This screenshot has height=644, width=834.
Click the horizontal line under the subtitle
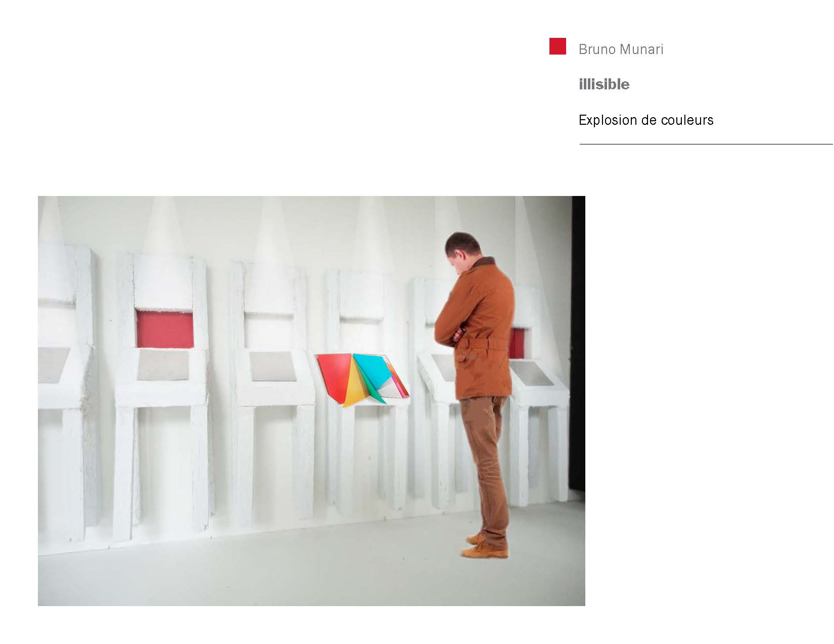(x=706, y=144)
